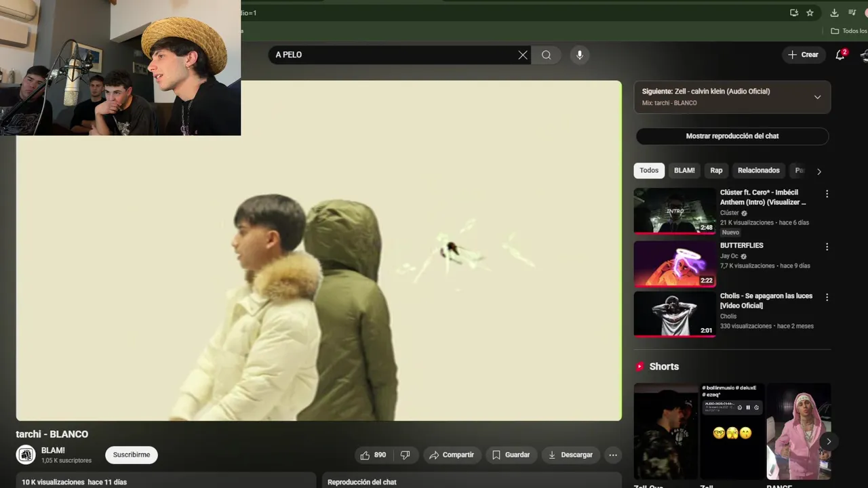Expand the Siguiente mix playlist panel
The image size is (868, 488).
[817, 97]
